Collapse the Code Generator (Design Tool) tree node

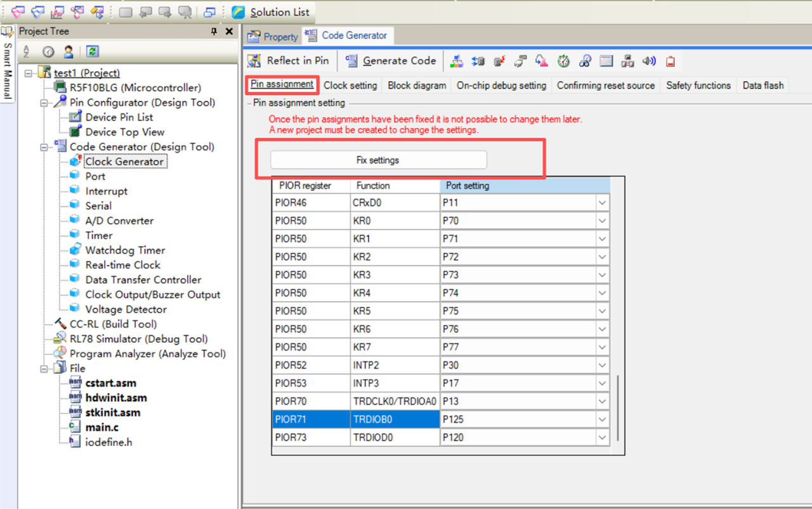pyautogui.click(x=45, y=147)
